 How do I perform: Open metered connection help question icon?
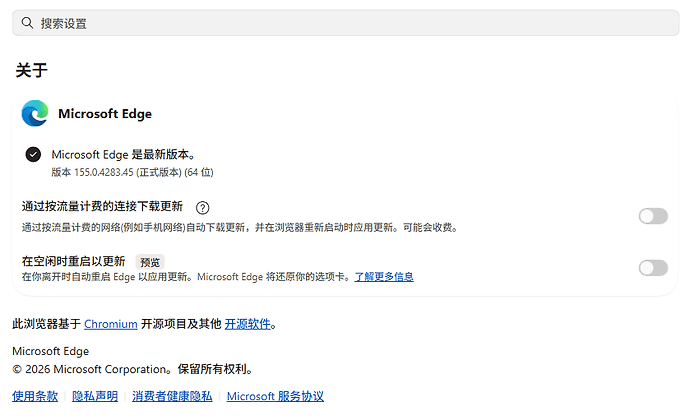[x=202, y=207]
